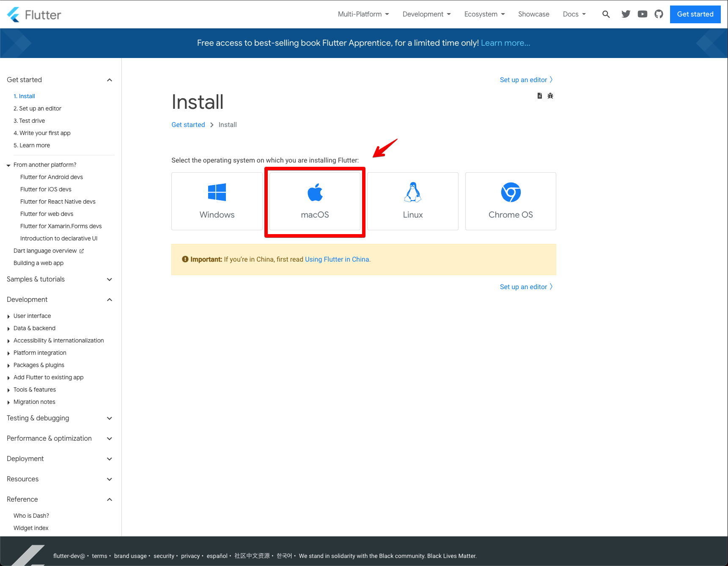728x566 pixels.
Task: Click flutter-dev@ footer link
Action: [69, 556]
